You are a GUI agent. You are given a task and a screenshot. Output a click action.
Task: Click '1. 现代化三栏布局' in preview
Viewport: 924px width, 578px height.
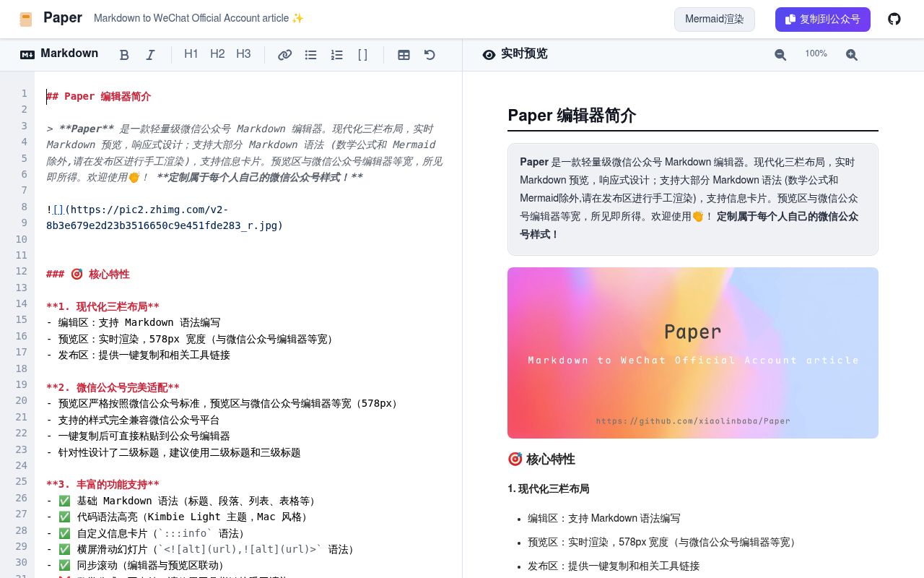coord(549,489)
